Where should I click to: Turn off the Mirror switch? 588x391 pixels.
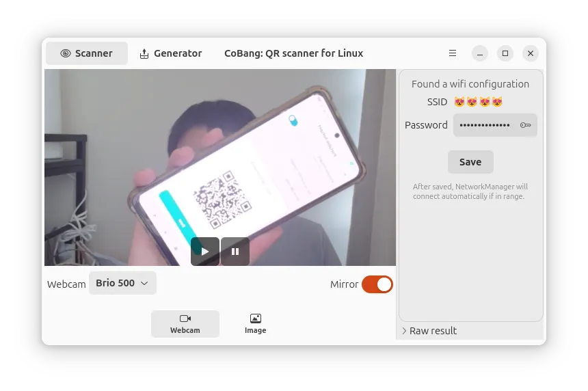[x=377, y=284]
